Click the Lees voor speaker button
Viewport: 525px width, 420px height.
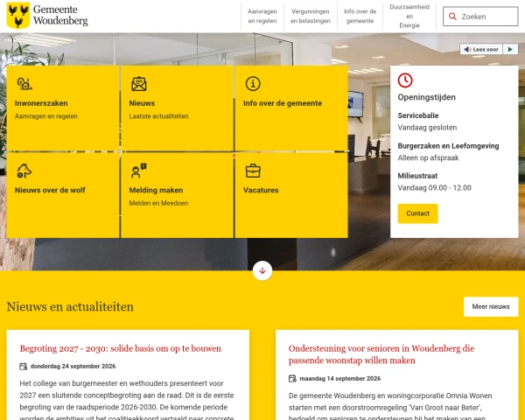481,49
